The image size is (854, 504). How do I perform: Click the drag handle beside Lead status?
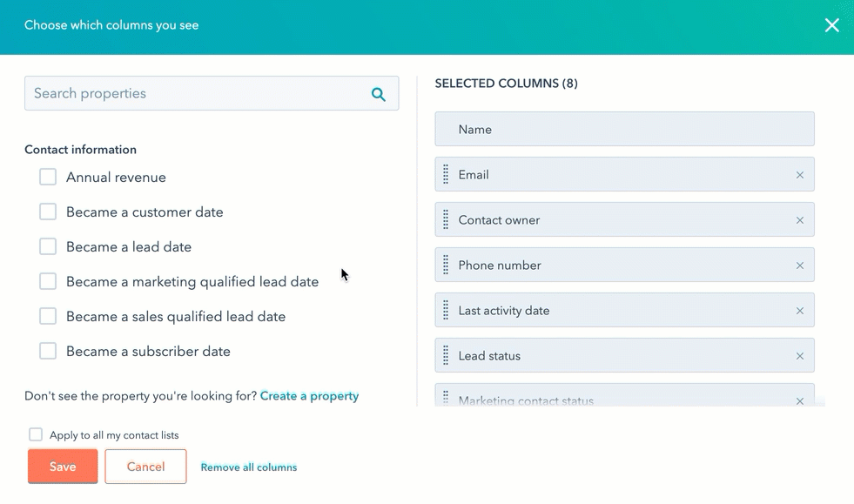coord(447,355)
